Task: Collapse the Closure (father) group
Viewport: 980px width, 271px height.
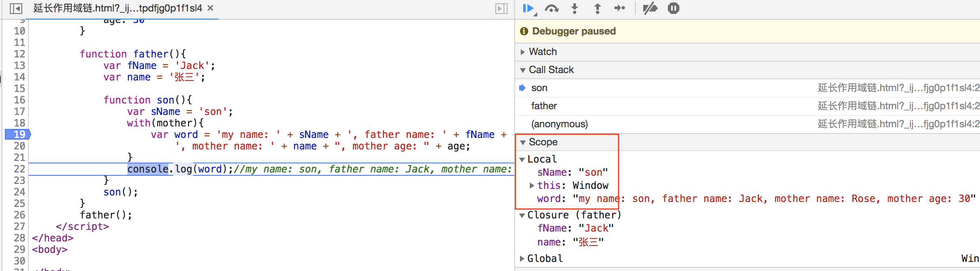Action: (x=522, y=215)
